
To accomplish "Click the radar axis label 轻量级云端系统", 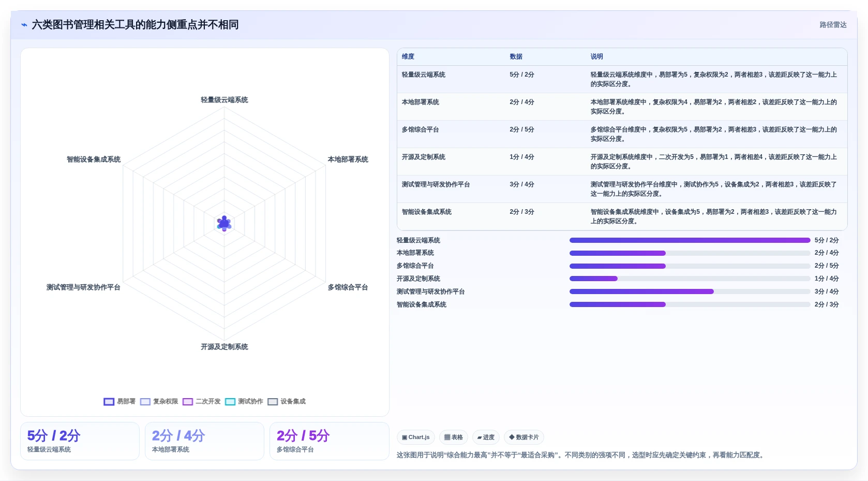I will click(225, 100).
